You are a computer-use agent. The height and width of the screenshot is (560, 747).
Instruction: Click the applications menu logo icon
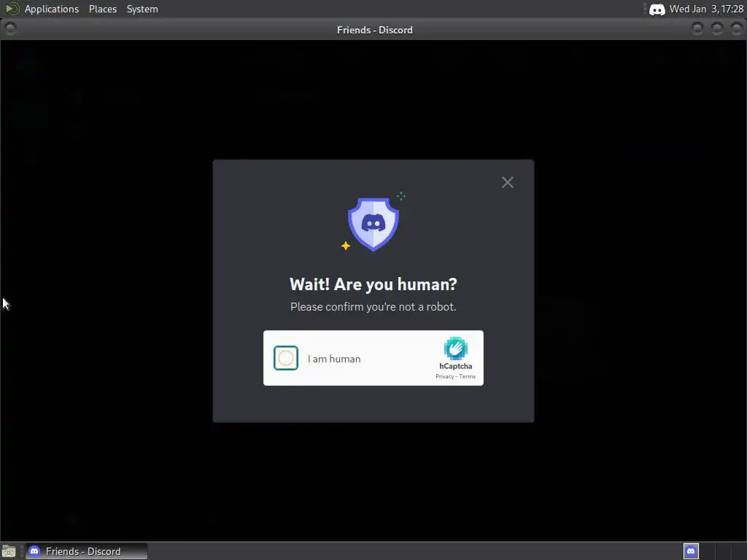(12, 9)
